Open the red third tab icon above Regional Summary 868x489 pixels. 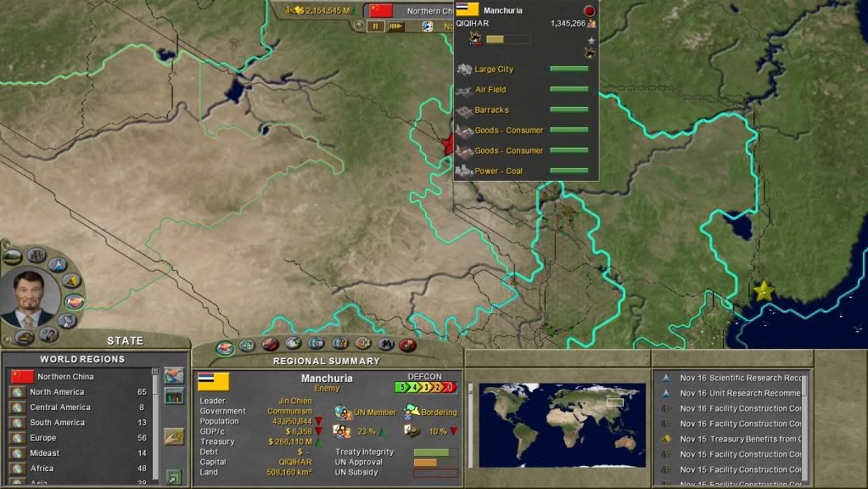click(x=270, y=345)
